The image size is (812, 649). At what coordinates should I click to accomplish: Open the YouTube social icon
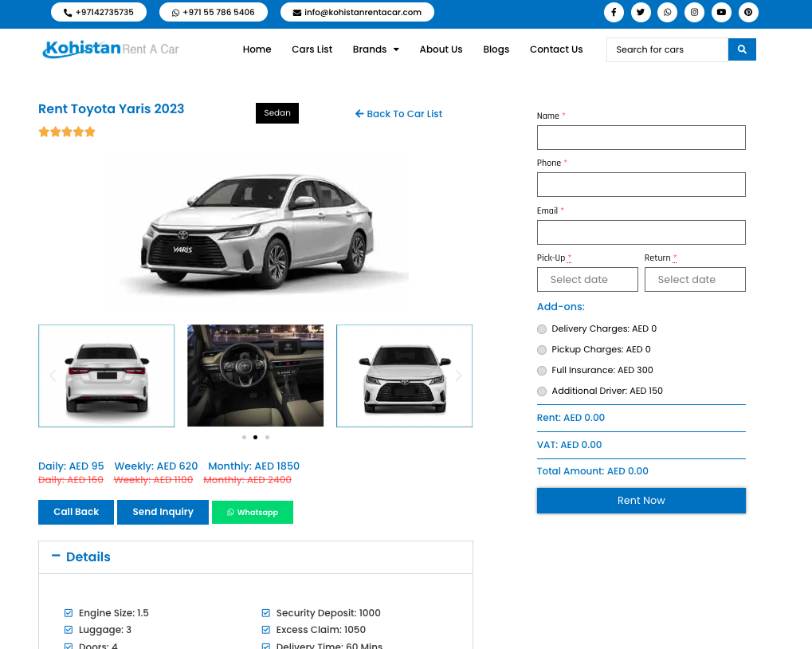(x=721, y=13)
